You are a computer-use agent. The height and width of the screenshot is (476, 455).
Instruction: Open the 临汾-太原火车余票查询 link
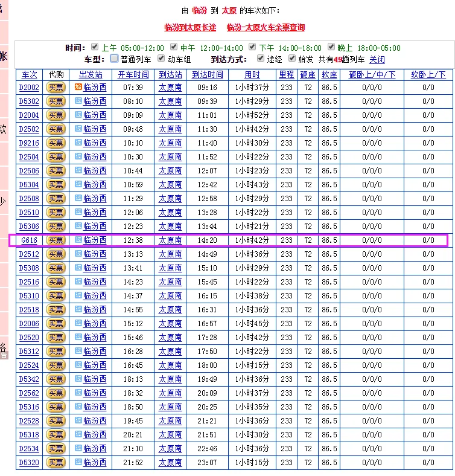(x=266, y=27)
